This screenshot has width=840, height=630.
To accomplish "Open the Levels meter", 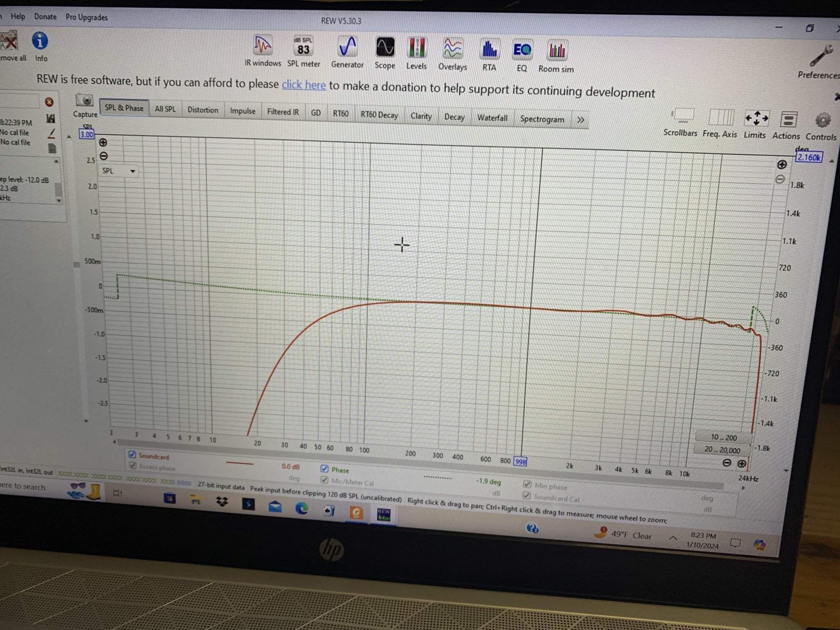I will (x=416, y=54).
